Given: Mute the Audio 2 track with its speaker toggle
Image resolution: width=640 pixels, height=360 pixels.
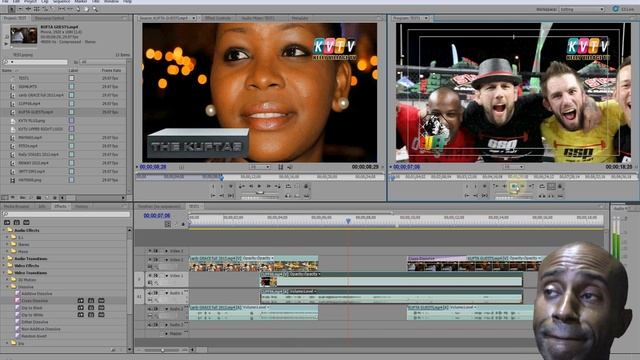Looking at the screenshot, I should tap(150, 309).
